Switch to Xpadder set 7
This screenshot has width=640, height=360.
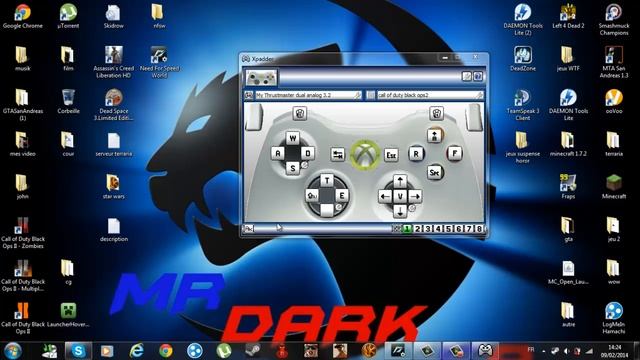coord(469,229)
